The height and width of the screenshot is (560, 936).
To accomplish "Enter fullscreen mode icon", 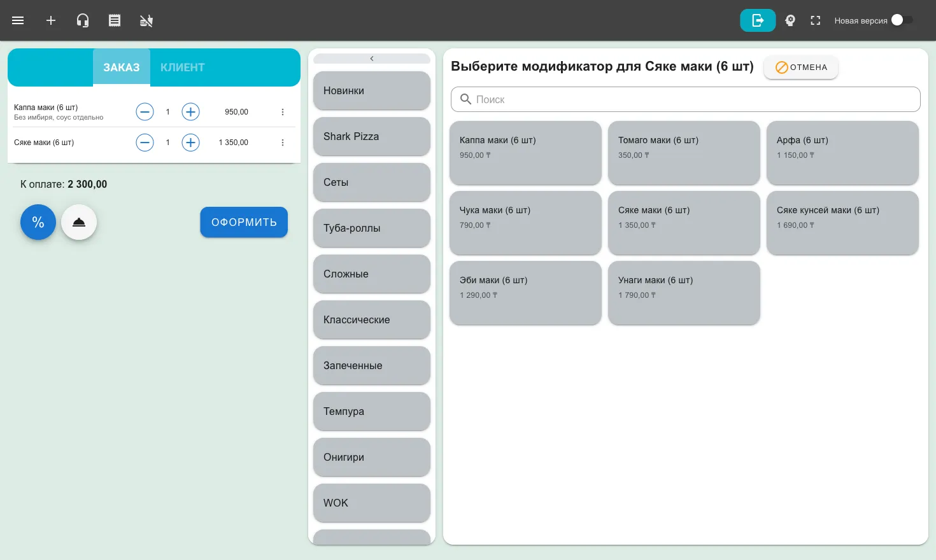I will click(816, 20).
